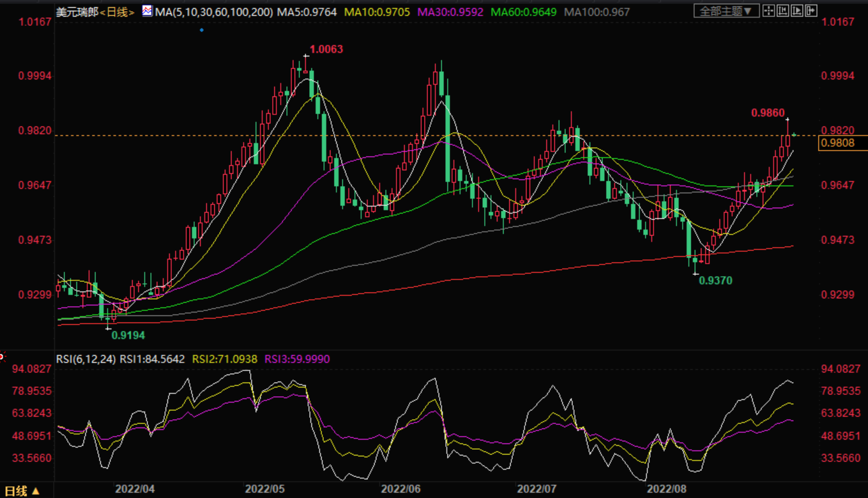Click the crosshair cursor icon in top toolbar
Screen dimensions: 868x498
pos(768,11)
